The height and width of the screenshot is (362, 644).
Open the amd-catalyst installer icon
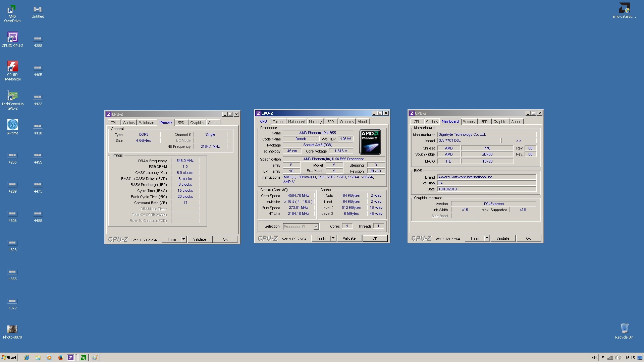point(624,10)
